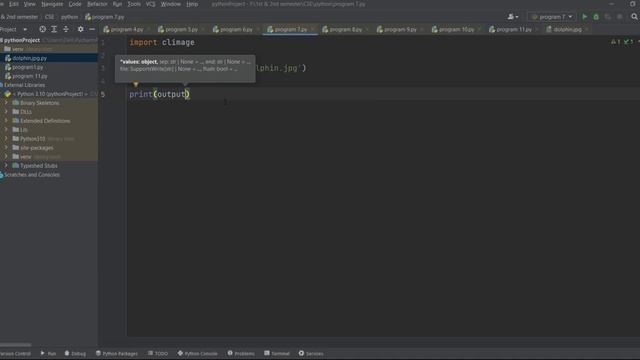Place the cursor on the 'import climage' line
This screenshot has width=640, height=360.
(x=162, y=42)
